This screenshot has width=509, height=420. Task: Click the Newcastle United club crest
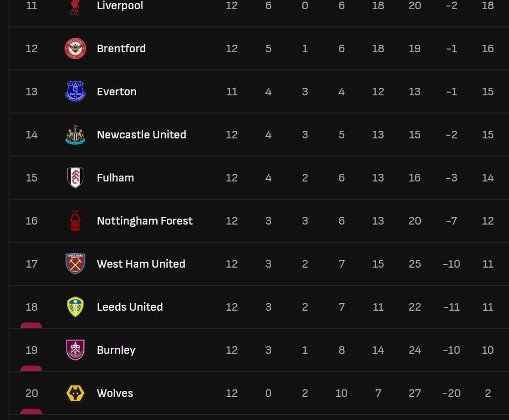click(x=75, y=135)
